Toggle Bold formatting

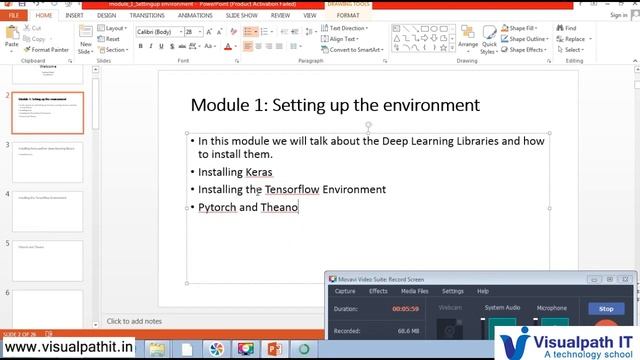[x=140, y=46]
